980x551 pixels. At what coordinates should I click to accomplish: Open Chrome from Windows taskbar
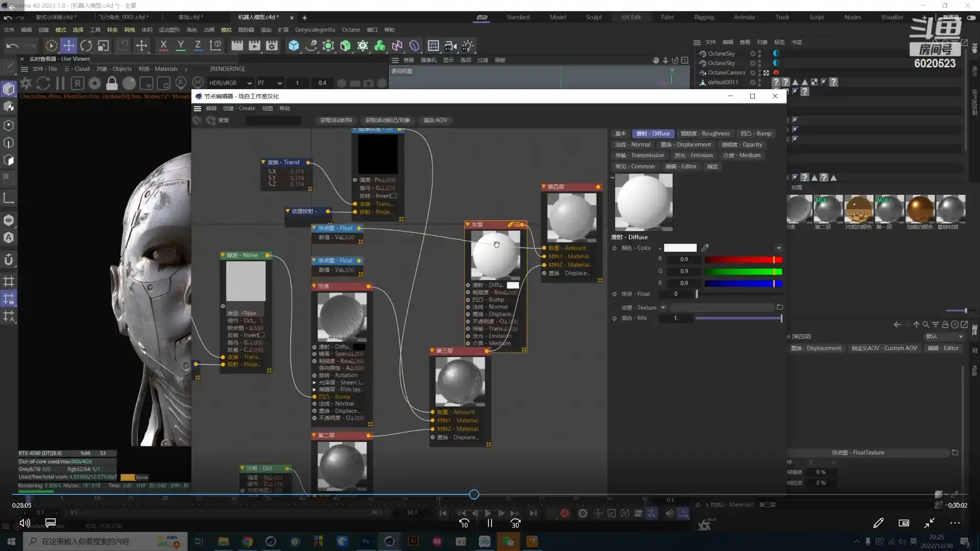coord(247,541)
